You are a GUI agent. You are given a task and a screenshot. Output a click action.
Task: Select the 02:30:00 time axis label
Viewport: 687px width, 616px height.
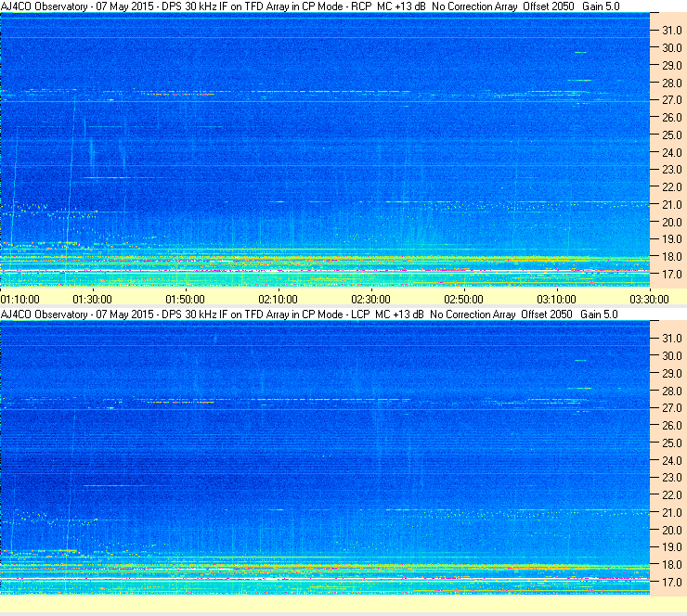(x=371, y=300)
